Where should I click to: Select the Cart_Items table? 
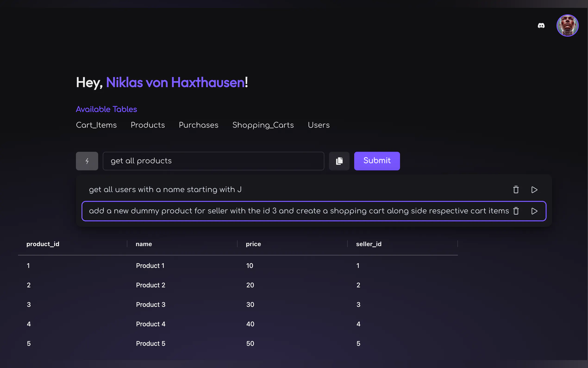96,125
